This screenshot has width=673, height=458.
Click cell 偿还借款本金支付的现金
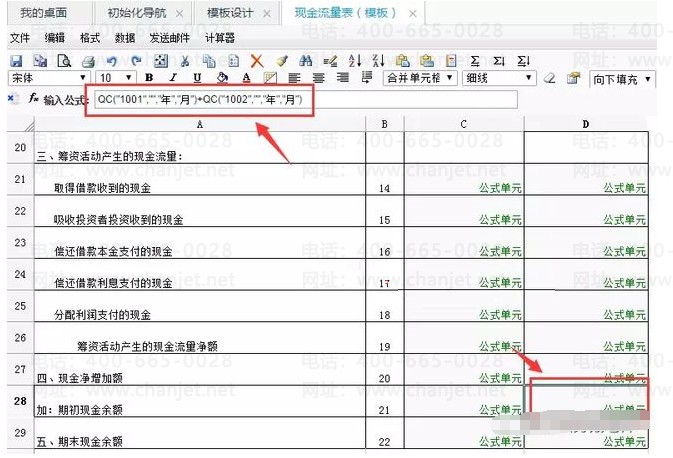[200, 243]
